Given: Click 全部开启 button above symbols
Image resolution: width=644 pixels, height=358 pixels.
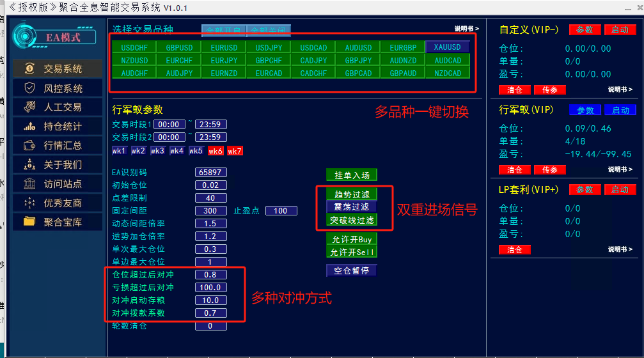Looking at the screenshot, I should 223,31.
